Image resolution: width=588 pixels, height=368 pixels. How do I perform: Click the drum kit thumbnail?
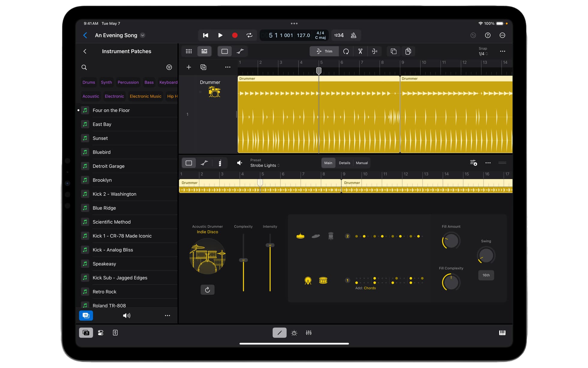(x=207, y=256)
